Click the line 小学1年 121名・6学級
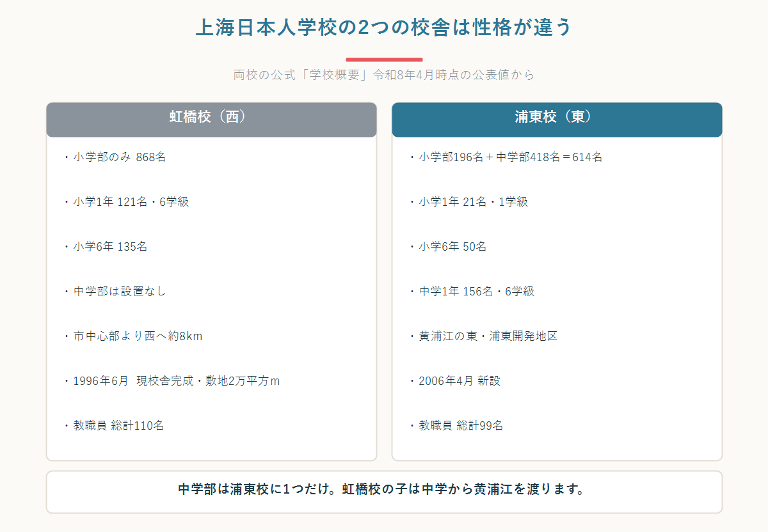The height and width of the screenshot is (532, 768). tap(125, 201)
